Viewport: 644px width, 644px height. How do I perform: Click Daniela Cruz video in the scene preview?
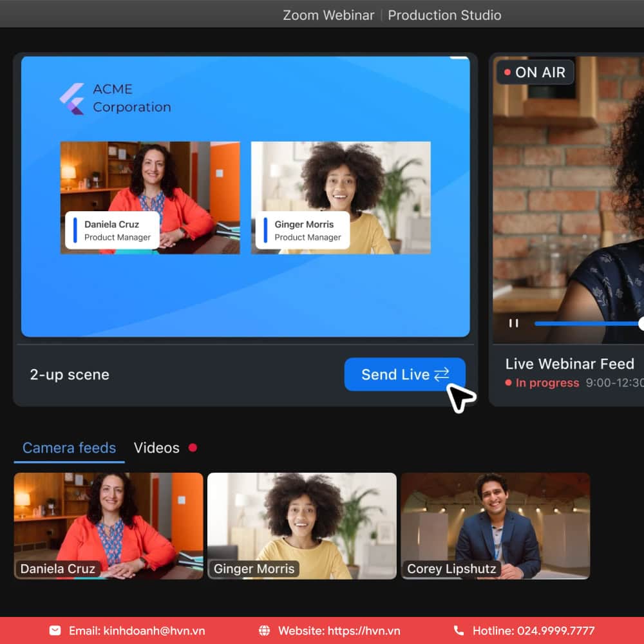150,198
